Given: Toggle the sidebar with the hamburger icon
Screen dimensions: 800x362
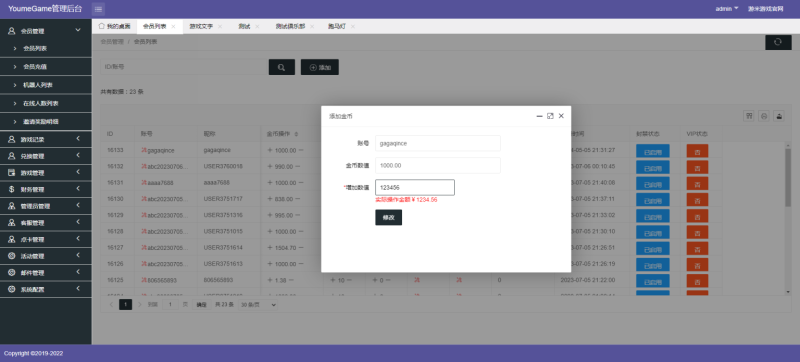Looking at the screenshot, I should pyautogui.click(x=98, y=9).
